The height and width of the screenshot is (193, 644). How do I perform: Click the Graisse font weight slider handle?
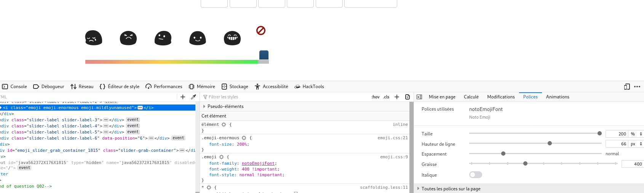tap(525, 164)
